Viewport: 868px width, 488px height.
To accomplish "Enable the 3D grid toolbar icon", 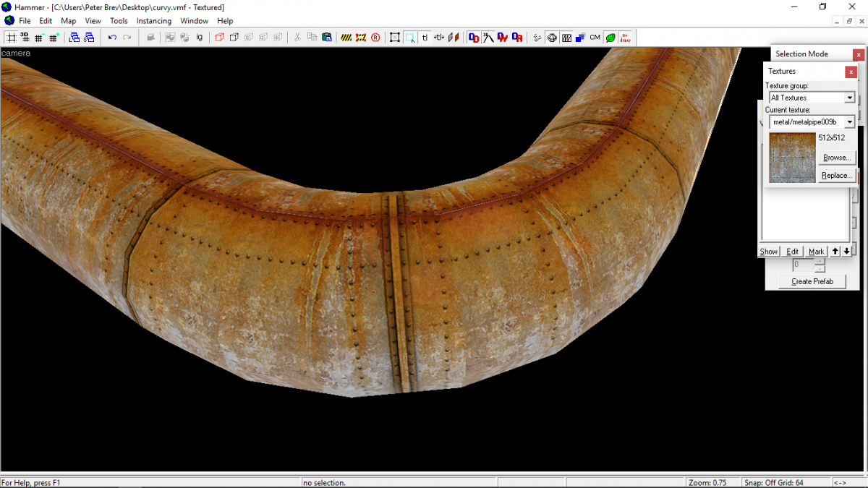I will point(25,37).
